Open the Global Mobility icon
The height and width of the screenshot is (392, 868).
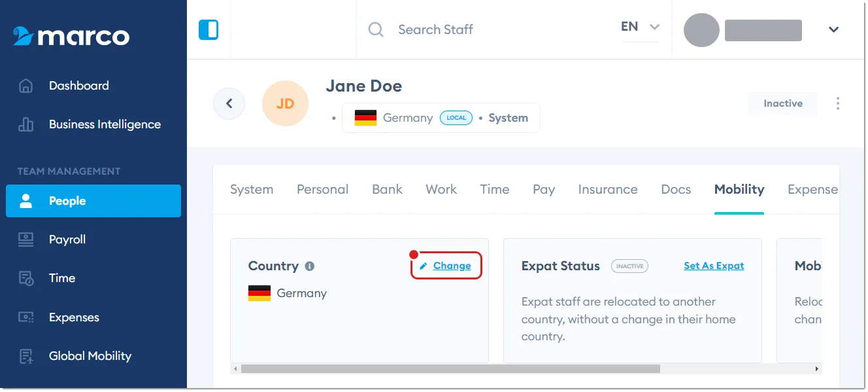pyautogui.click(x=26, y=356)
